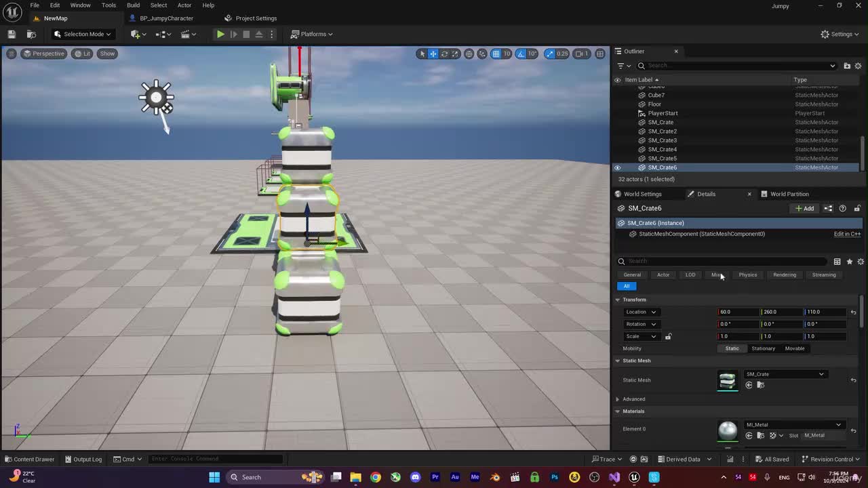Open the File menu
The height and width of the screenshot is (488, 868).
(x=35, y=5)
